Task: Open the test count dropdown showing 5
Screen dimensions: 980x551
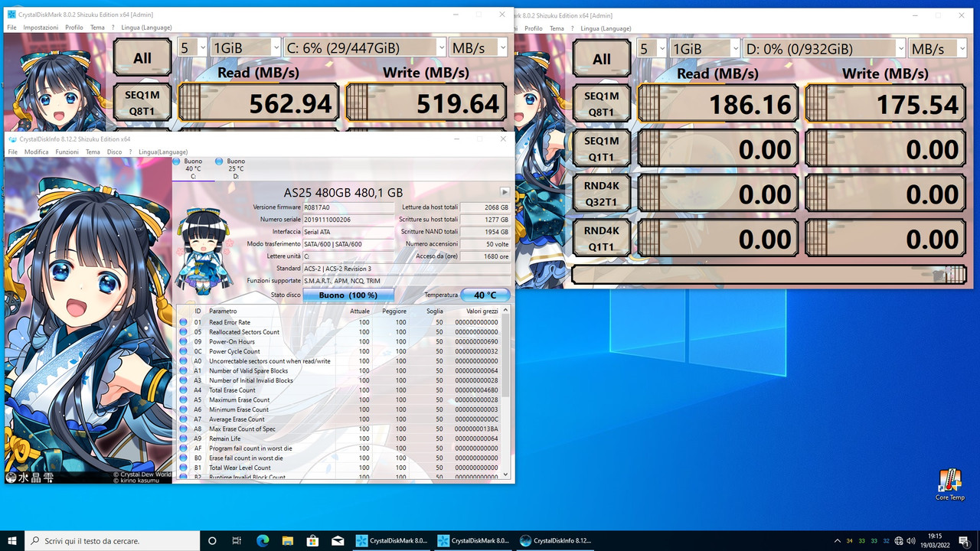Action: pyautogui.click(x=191, y=46)
